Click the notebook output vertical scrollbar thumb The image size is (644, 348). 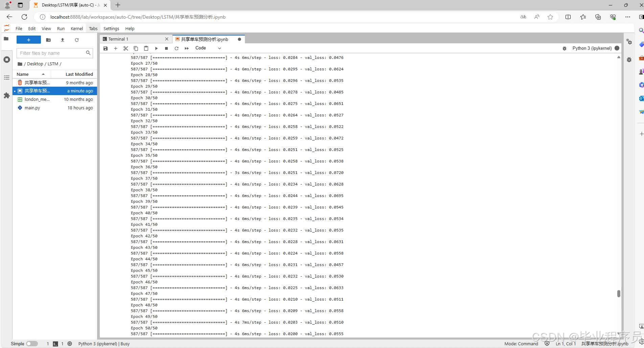(x=619, y=293)
